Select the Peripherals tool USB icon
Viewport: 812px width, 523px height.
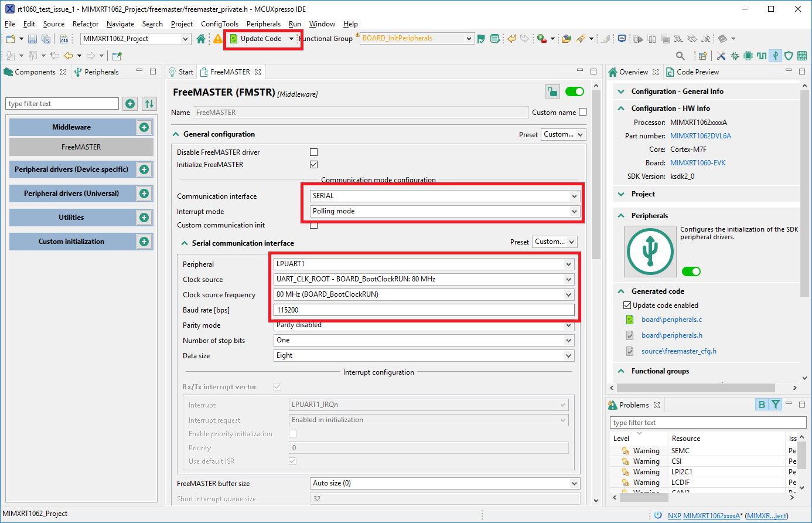tap(775, 56)
